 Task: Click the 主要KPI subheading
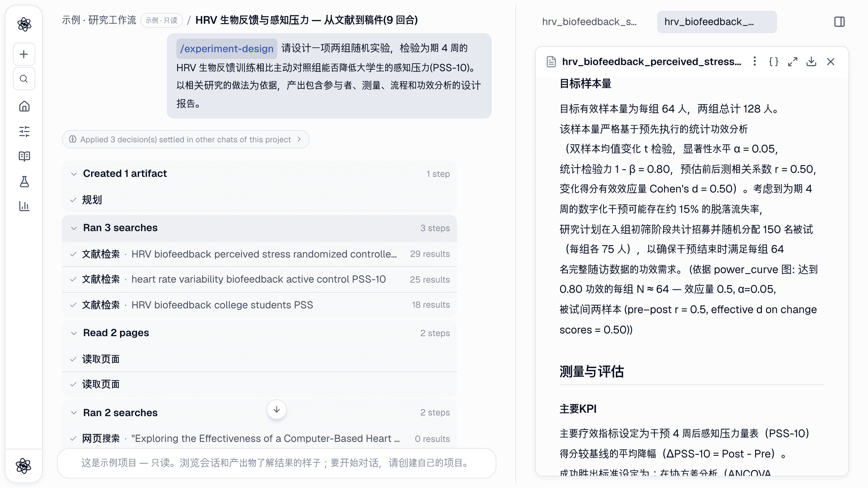click(x=578, y=409)
